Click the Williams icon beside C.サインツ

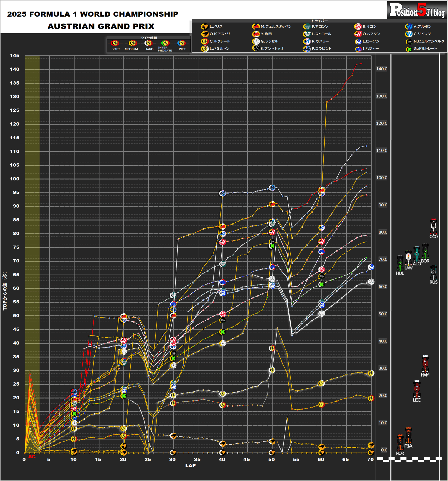[x=409, y=34]
